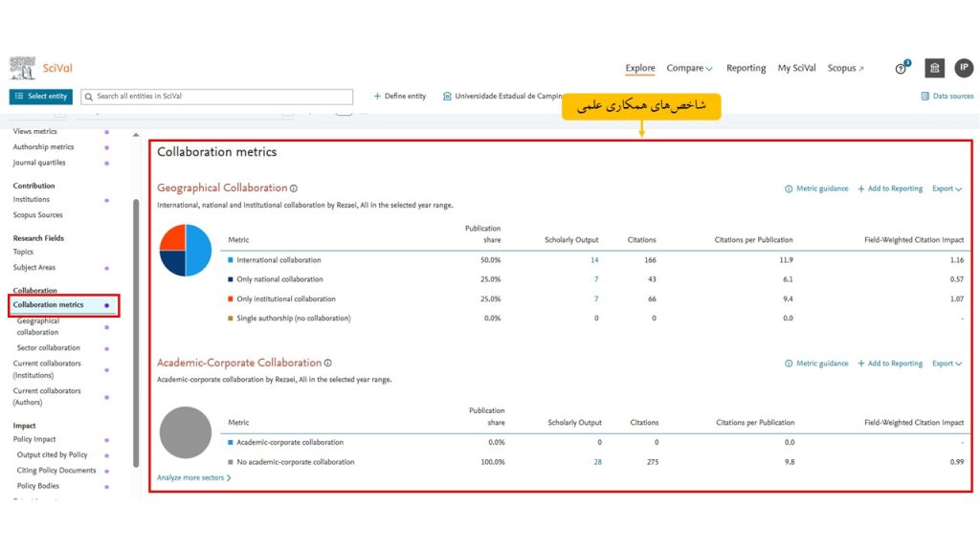Open Policy Bodies in the sidebar
Image resolution: width=980 pixels, height=551 pixels.
pos(37,486)
